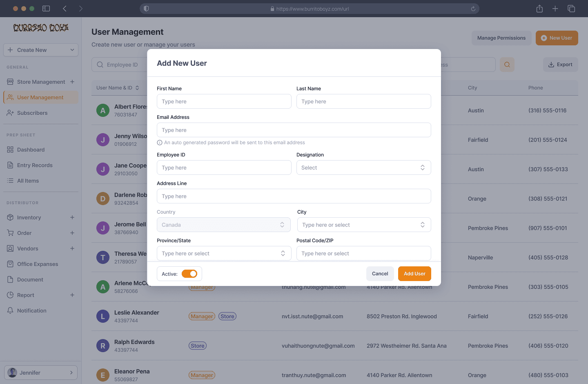Screen dimensions: 588x384
Task: Open the City combo box
Action: pos(364,225)
